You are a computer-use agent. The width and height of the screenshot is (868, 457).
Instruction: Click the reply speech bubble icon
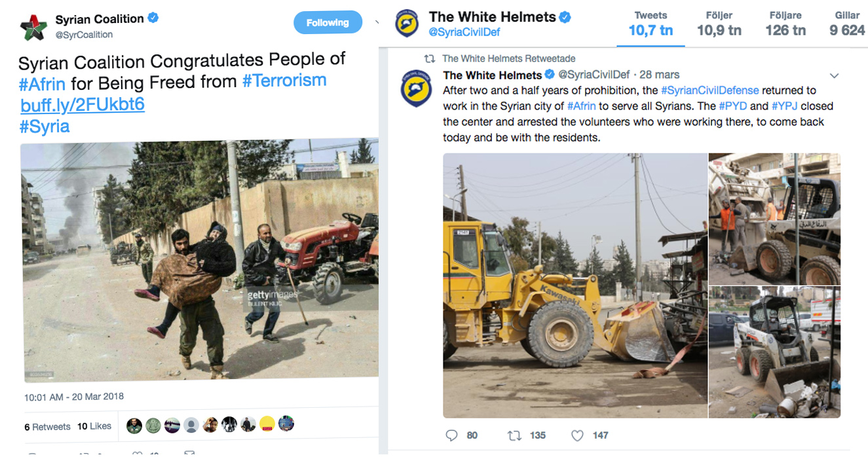pos(451,435)
